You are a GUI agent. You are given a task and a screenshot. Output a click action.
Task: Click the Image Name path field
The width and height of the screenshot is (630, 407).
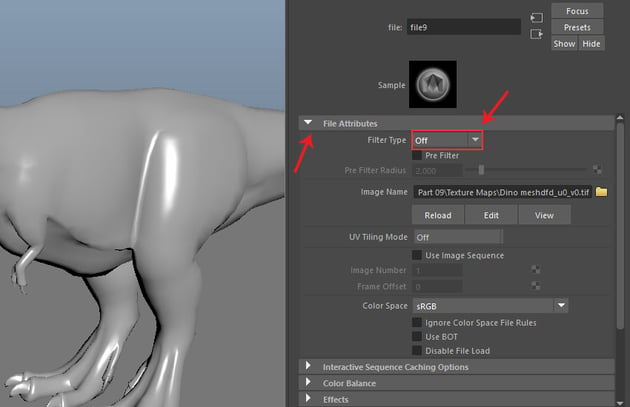point(503,192)
